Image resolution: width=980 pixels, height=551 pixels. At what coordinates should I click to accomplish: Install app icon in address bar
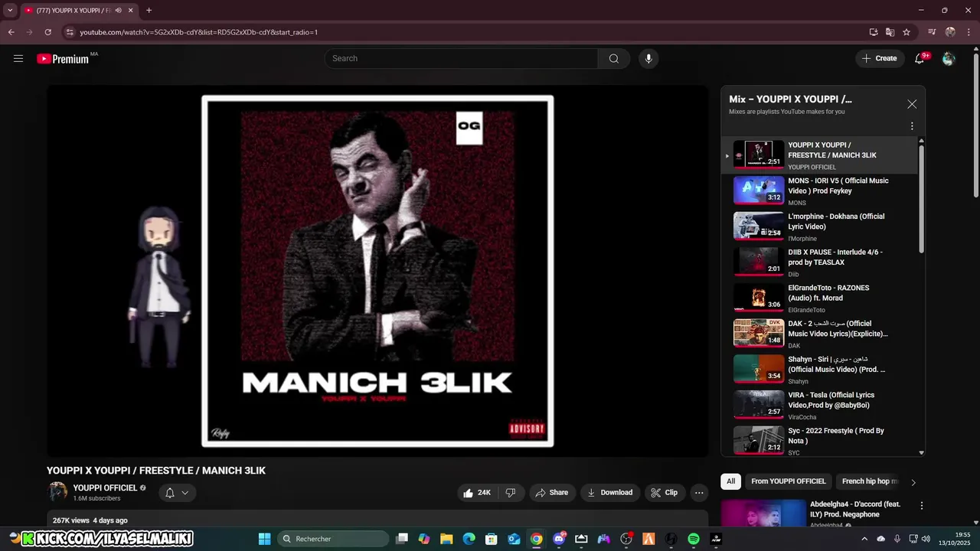coord(874,32)
